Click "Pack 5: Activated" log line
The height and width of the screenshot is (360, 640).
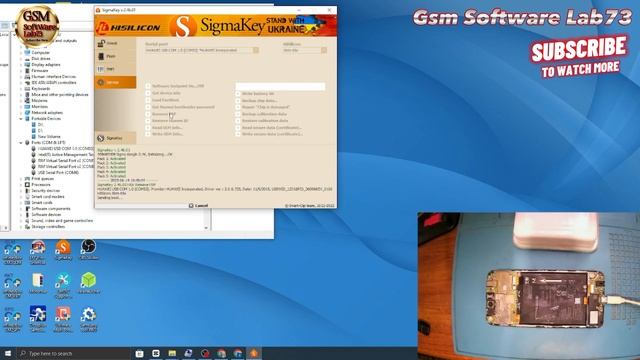(x=111, y=176)
